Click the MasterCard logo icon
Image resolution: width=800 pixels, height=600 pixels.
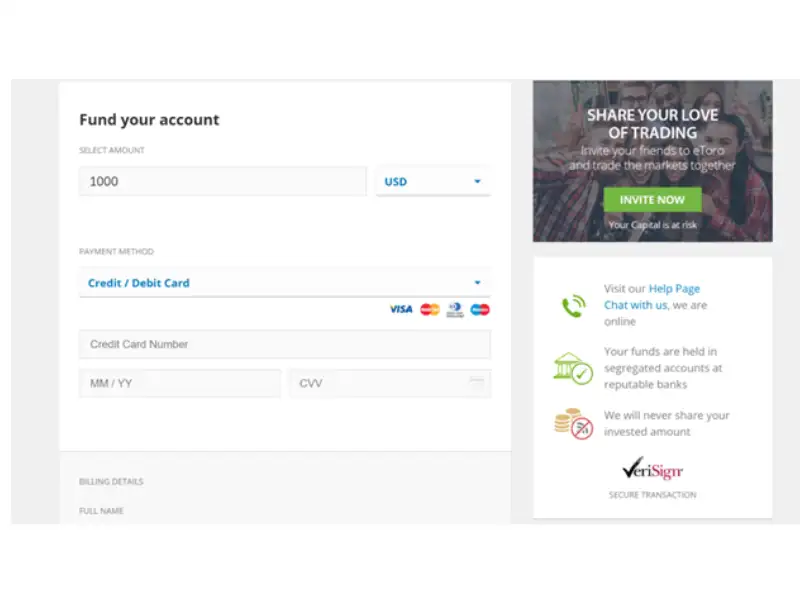[430, 309]
